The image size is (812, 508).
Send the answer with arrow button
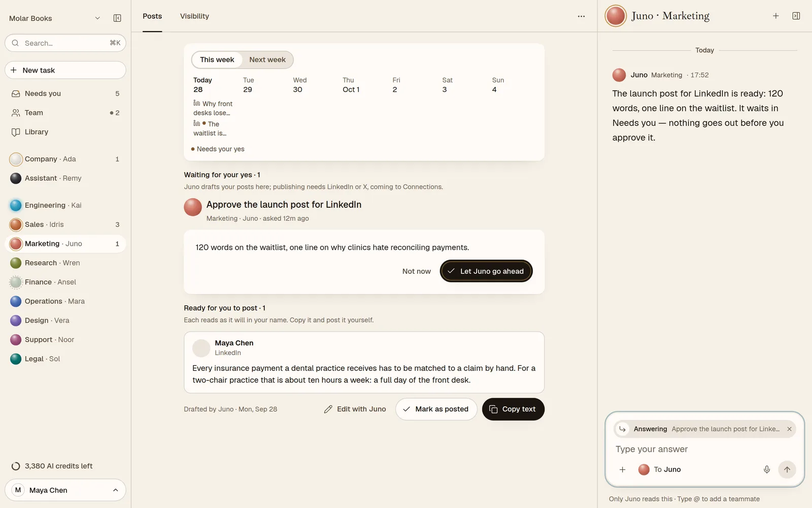point(787,469)
